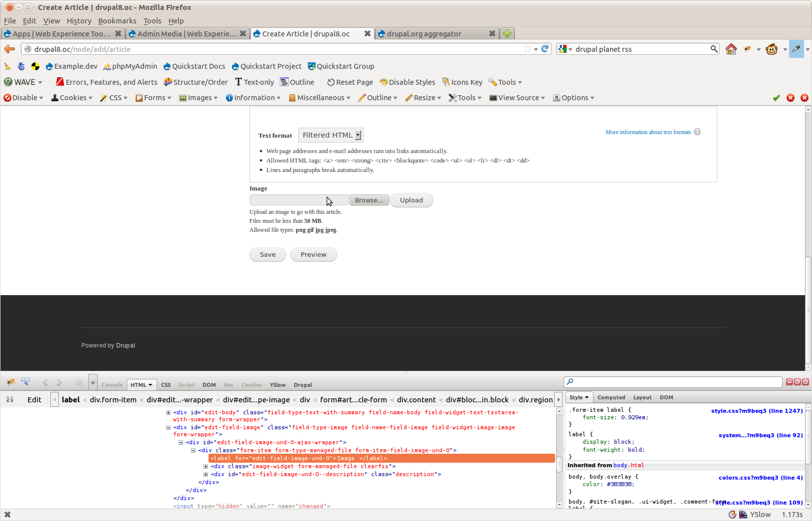The image size is (812, 521).
Task: Click the last red error icon on toolbar
Action: point(805,98)
